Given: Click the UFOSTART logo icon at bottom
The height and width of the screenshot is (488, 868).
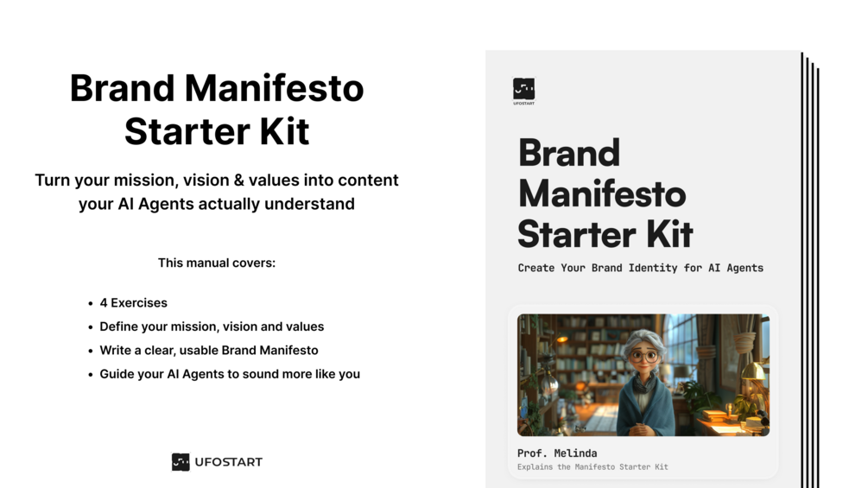Looking at the screenshot, I should (x=180, y=462).
